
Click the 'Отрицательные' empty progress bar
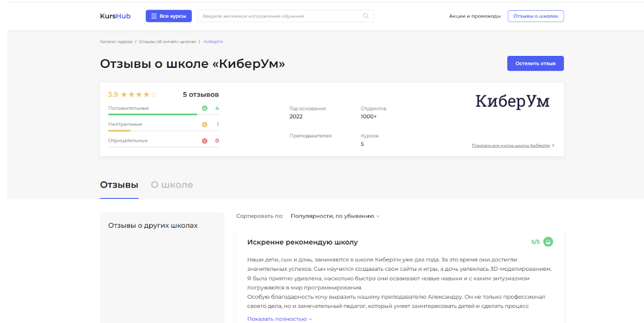click(x=164, y=146)
